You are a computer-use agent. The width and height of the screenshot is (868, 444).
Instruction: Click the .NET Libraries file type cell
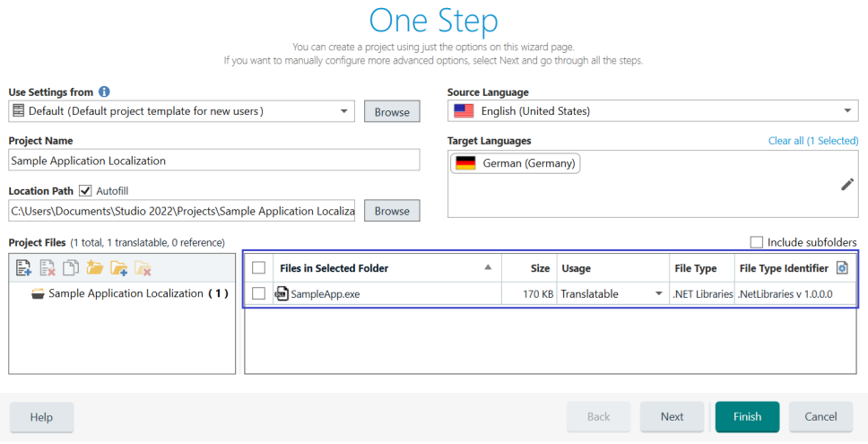pyautogui.click(x=702, y=294)
